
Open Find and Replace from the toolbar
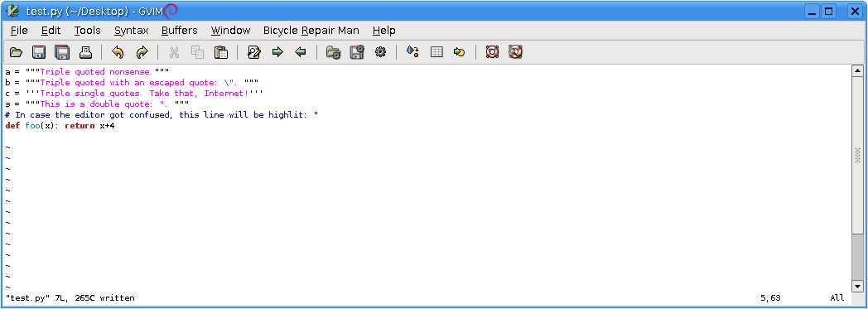click(x=254, y=52)
